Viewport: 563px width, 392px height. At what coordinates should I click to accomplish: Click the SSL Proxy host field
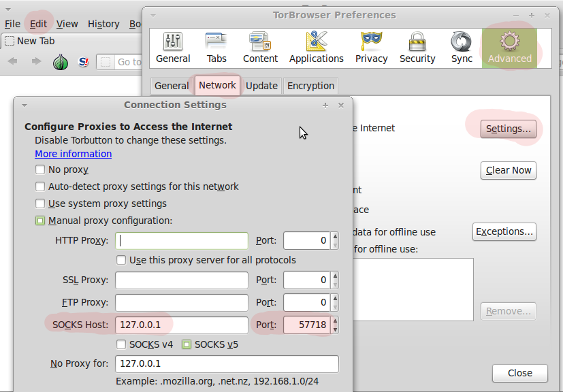(182, 280)
